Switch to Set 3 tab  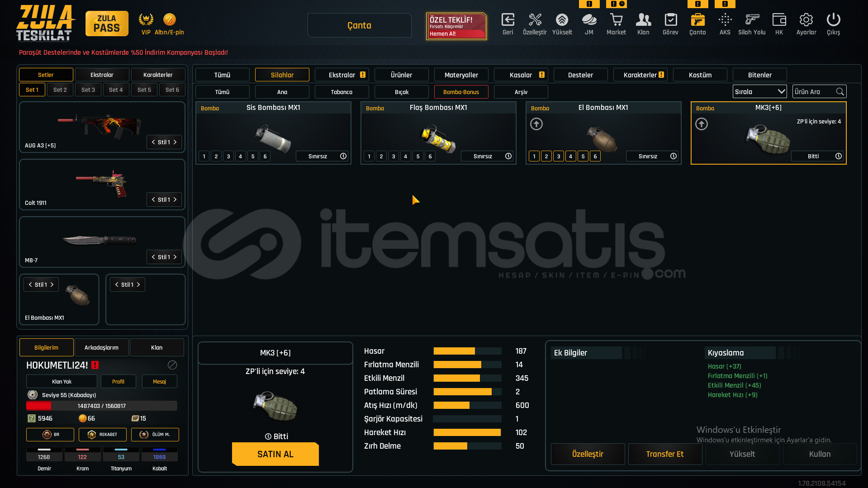[88, 90]
